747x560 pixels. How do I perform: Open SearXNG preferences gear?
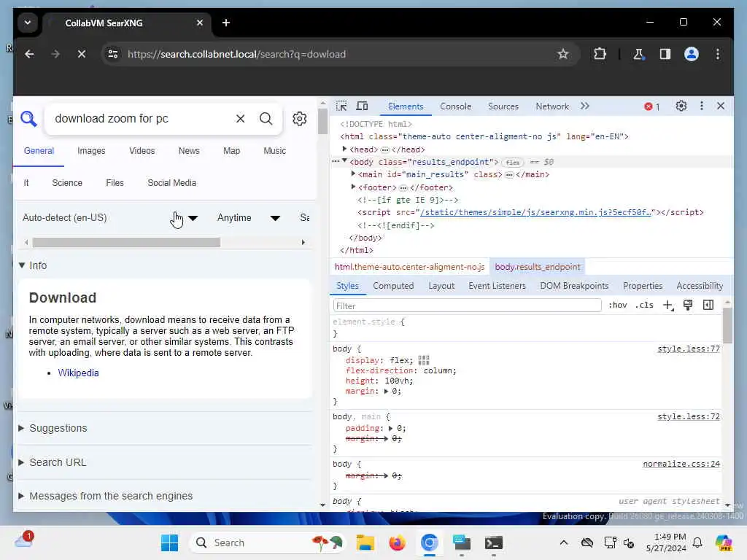point(300,119)
